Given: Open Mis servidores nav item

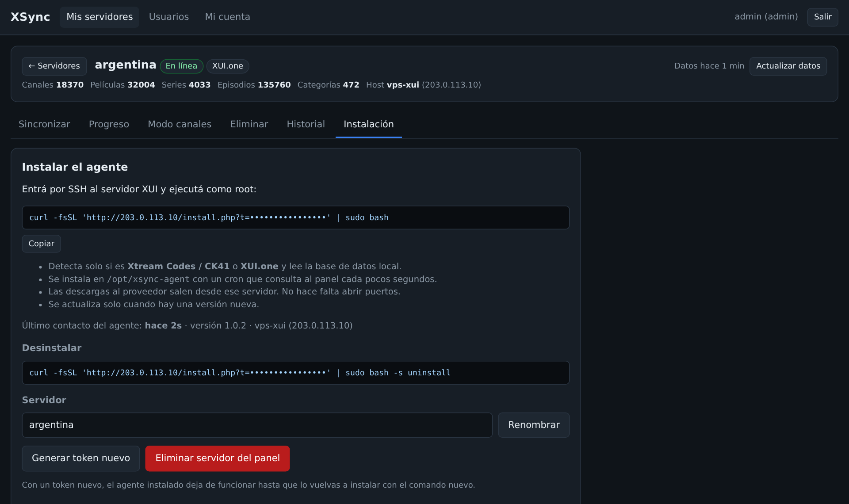Looking at the screenshot, I should (x=99, y=17).
